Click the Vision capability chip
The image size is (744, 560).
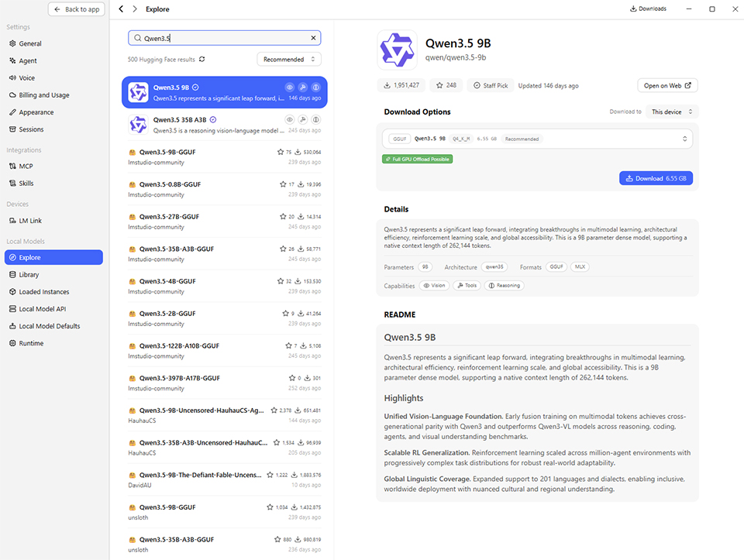coord(434,286)
